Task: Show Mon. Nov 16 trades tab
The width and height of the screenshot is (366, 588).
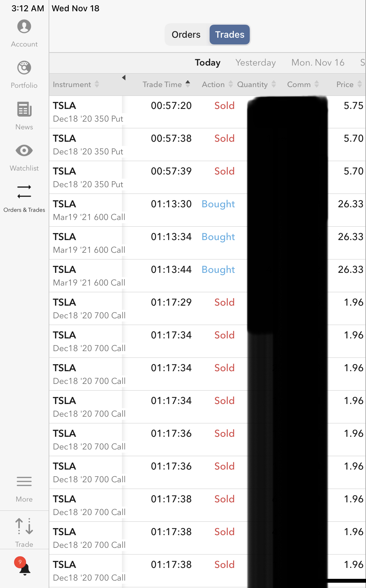Action: [x=318, y=63]
